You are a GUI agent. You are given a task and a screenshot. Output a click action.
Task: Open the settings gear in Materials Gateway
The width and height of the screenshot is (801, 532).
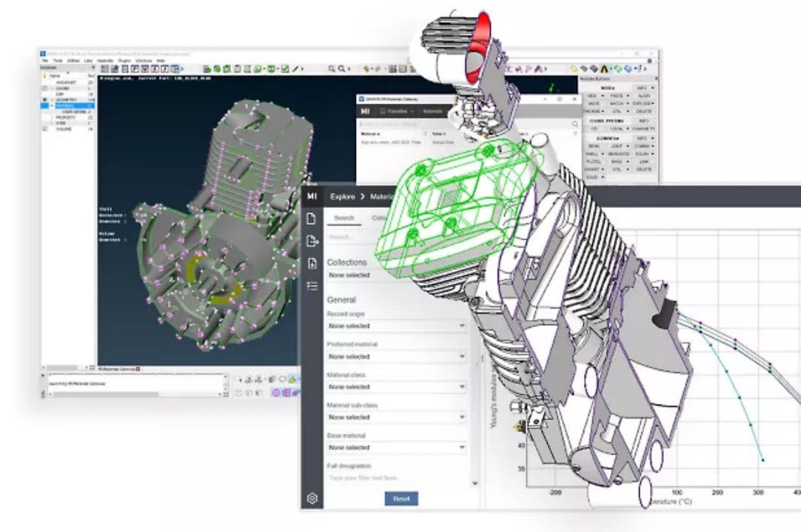[x=312, y=498]
